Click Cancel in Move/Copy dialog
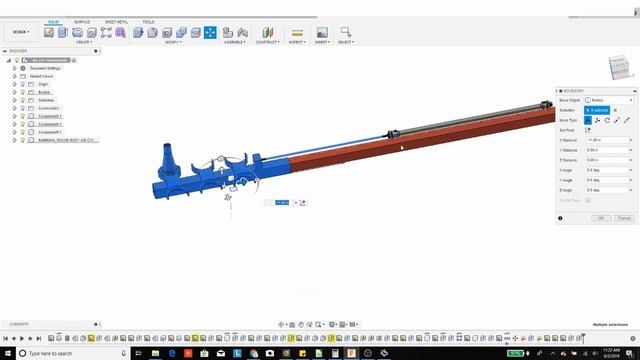Viewport: 640px width, 360px height. point(624,218)
